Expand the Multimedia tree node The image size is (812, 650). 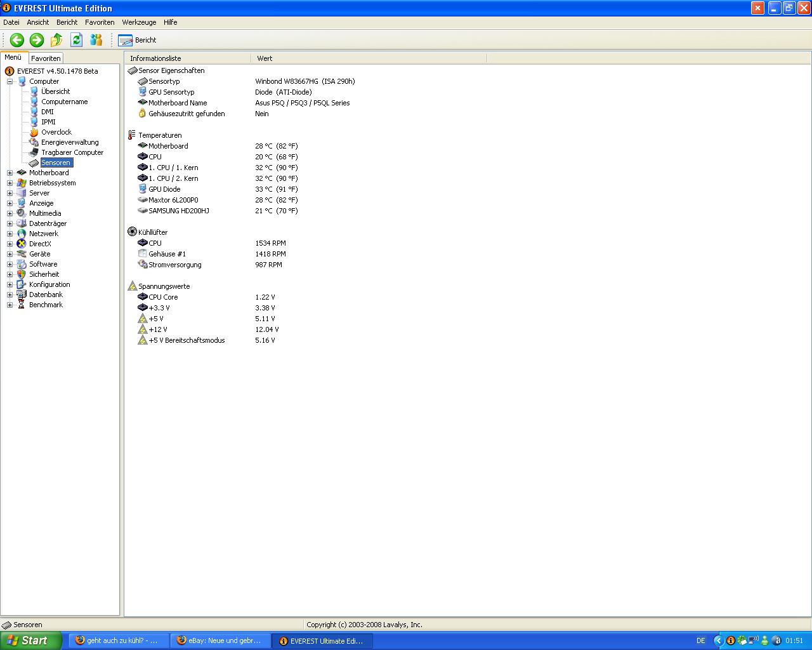(10, 213)
